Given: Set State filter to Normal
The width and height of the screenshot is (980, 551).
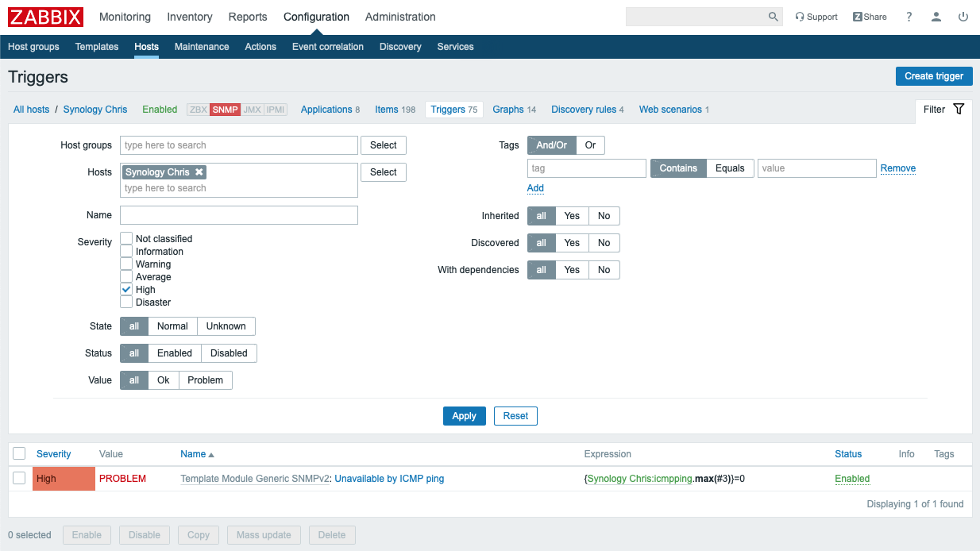Looking at the screenshot, I should pos(172,326).
